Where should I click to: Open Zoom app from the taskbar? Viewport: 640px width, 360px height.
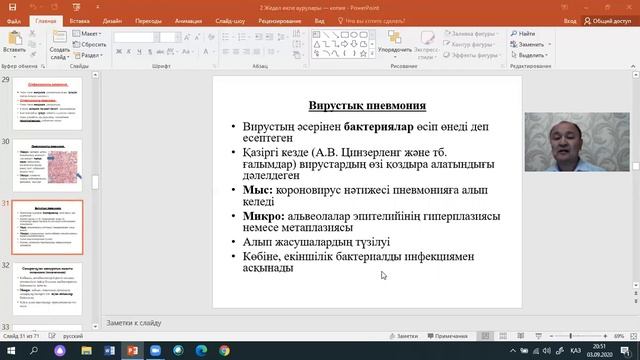[156, 351]
